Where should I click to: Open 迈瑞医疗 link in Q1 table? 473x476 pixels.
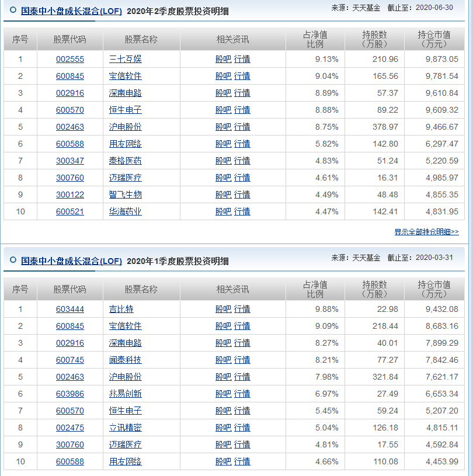coord(126,444)
